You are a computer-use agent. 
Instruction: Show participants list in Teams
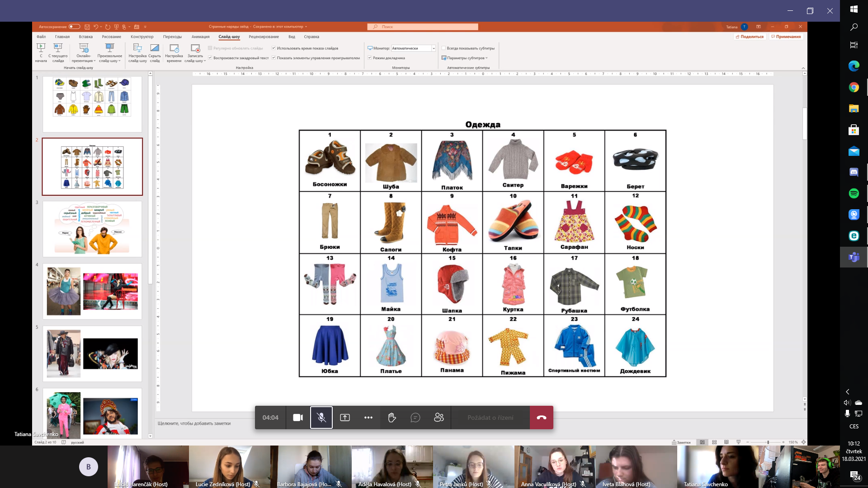click(x=439, y=418)
